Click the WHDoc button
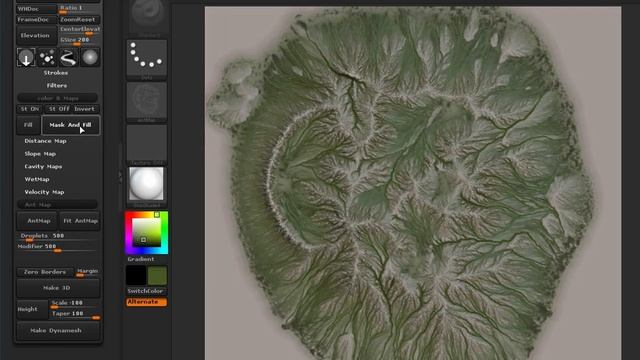 tap(36, 9)
